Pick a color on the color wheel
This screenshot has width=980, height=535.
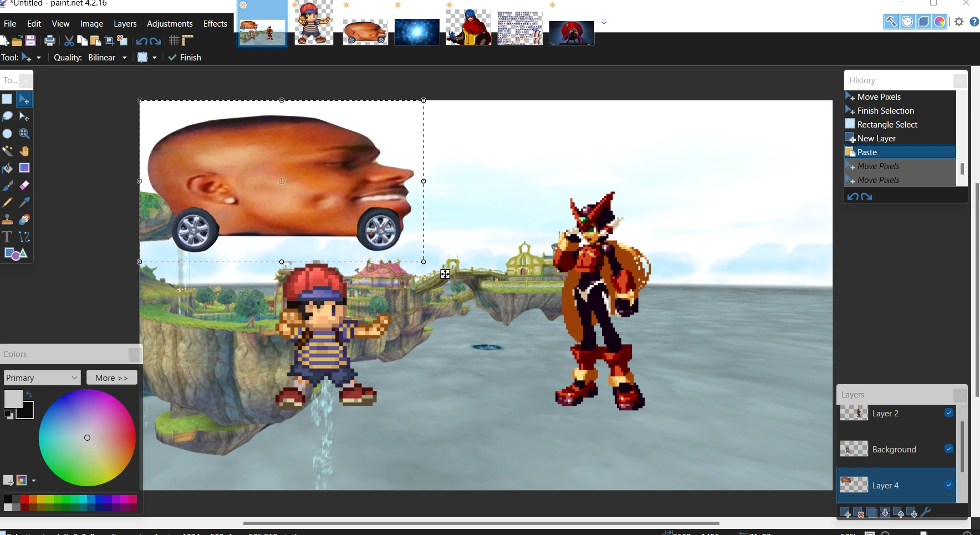coord(87,437)
